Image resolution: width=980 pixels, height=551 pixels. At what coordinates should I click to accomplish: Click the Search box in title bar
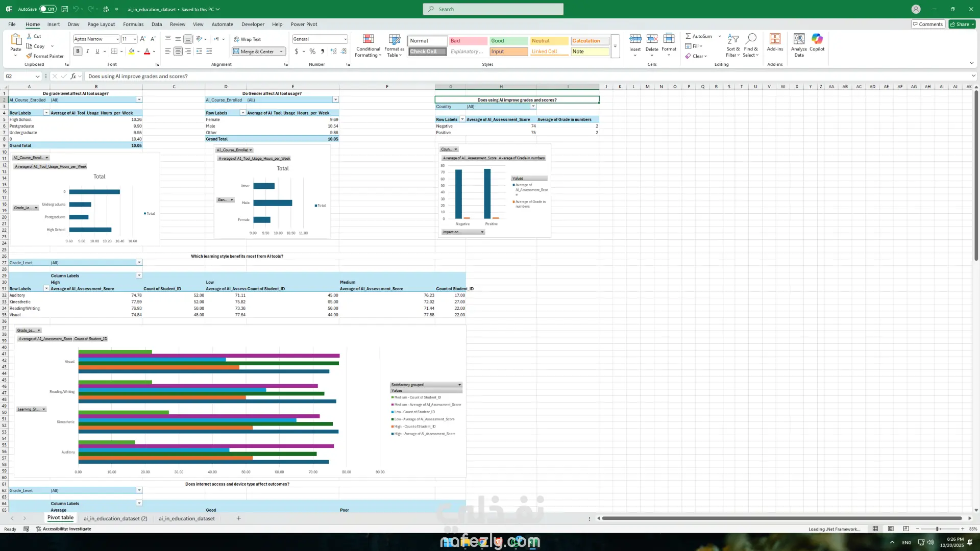(x=493, y=9)
